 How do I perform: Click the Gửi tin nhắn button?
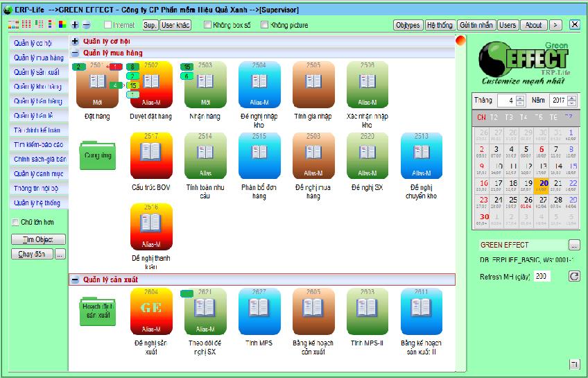click(476, 25)
